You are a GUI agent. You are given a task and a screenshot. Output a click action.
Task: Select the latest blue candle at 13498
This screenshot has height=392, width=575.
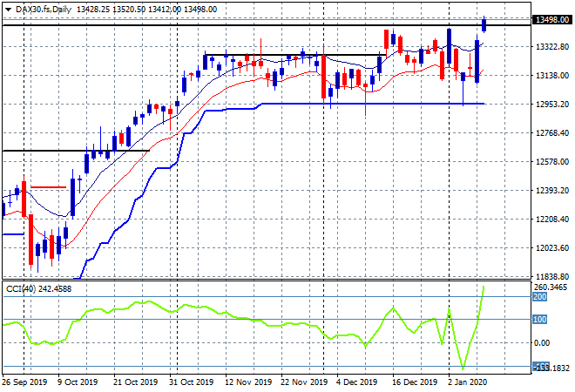coord(484,24)
